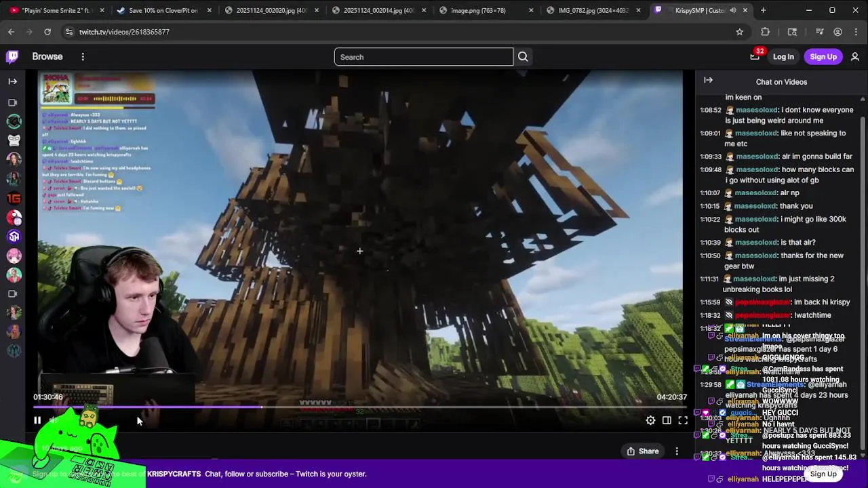Go back in browser history
The width and height of the screenshot is (868, 488).
(12, 32)
